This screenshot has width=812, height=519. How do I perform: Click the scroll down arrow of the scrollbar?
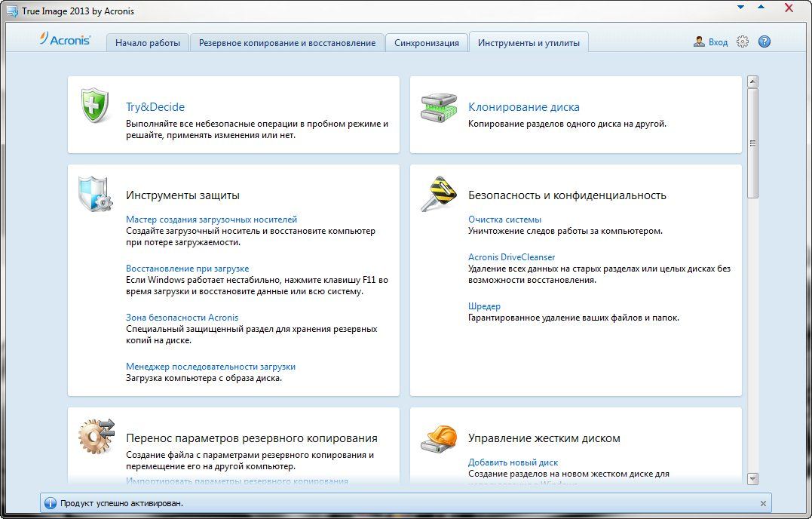(x=752, y=478)
